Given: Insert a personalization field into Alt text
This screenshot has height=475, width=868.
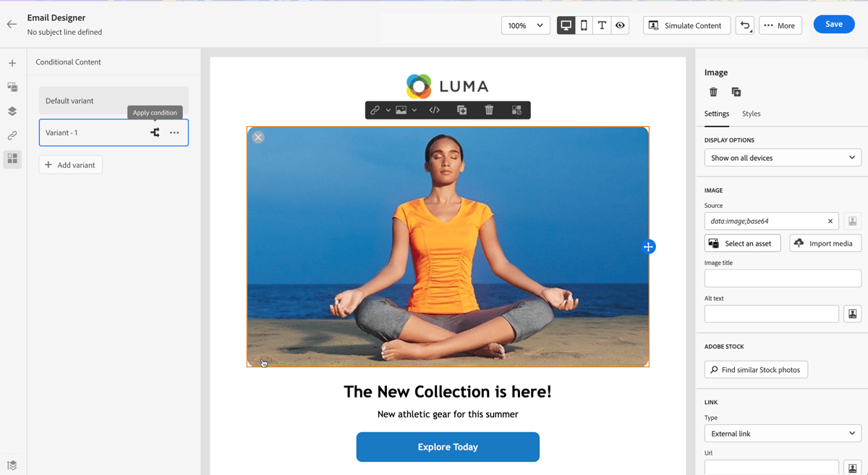Looking at the screenshot, I should [x=852, y=313].
